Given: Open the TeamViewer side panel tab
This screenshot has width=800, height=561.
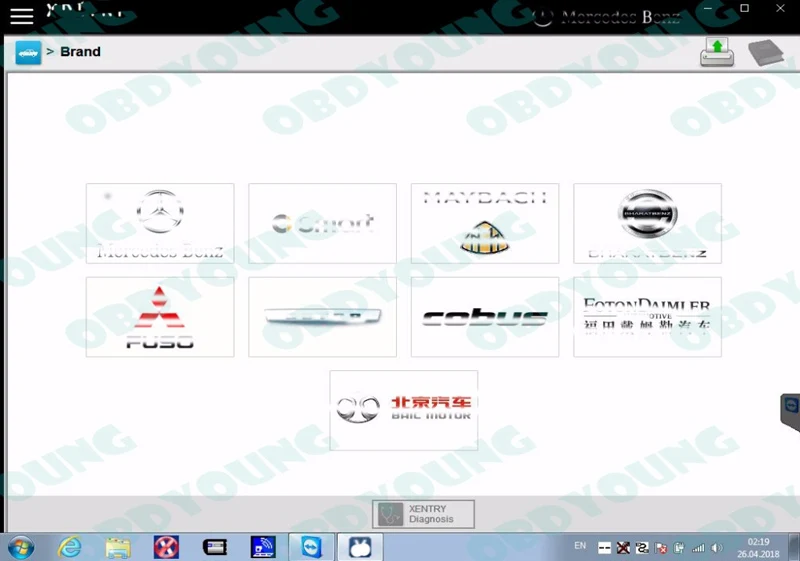Looking at the screenshot, I should [x=791, y=412].
